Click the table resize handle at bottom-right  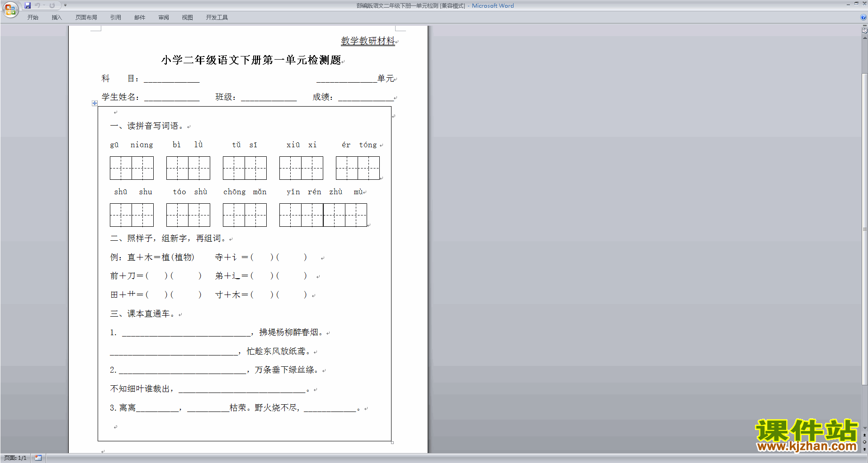tap(392, 443)
